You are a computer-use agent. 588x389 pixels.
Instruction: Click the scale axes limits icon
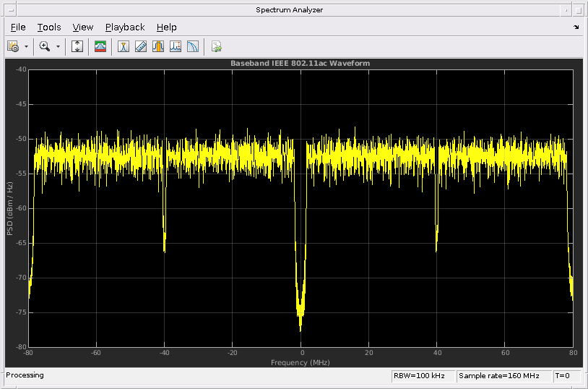click(x=78, y=46)
